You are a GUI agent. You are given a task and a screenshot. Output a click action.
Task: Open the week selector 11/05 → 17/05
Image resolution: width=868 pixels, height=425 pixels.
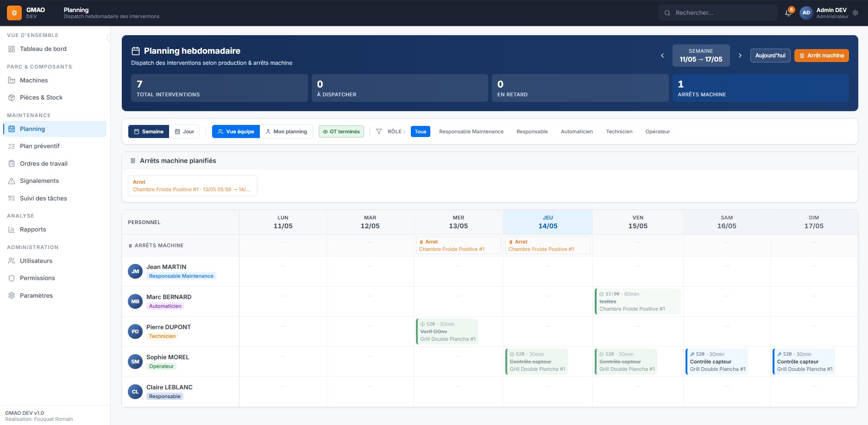(701, 56)
